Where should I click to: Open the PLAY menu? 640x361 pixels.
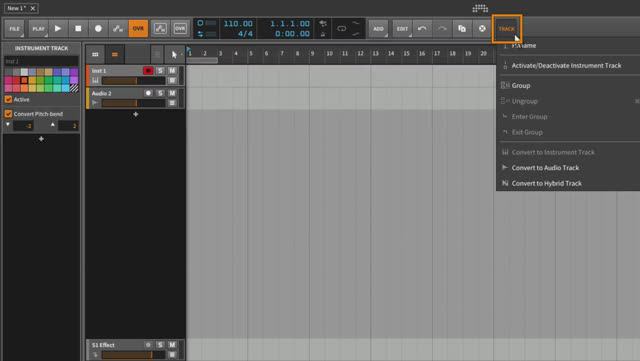tap(38, 29)
